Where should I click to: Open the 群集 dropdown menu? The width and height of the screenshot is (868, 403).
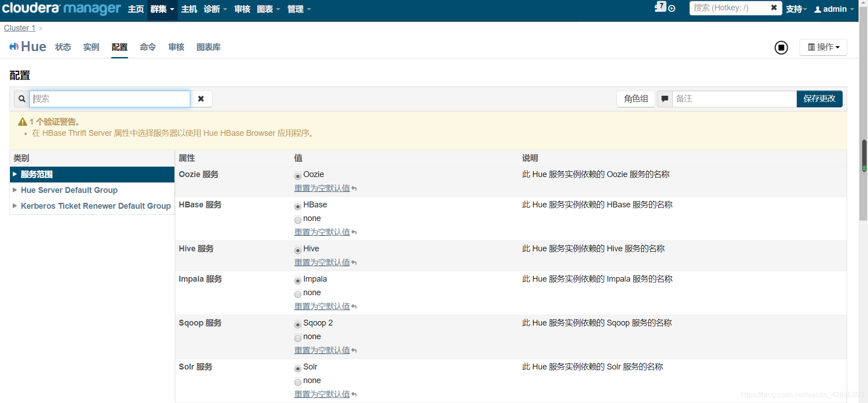pos(162,9)
